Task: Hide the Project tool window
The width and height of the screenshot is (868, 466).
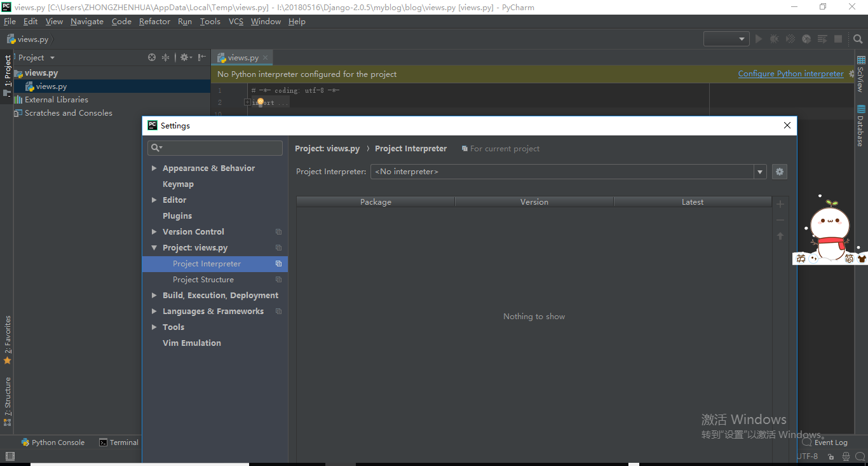Action: pos(202,57)
